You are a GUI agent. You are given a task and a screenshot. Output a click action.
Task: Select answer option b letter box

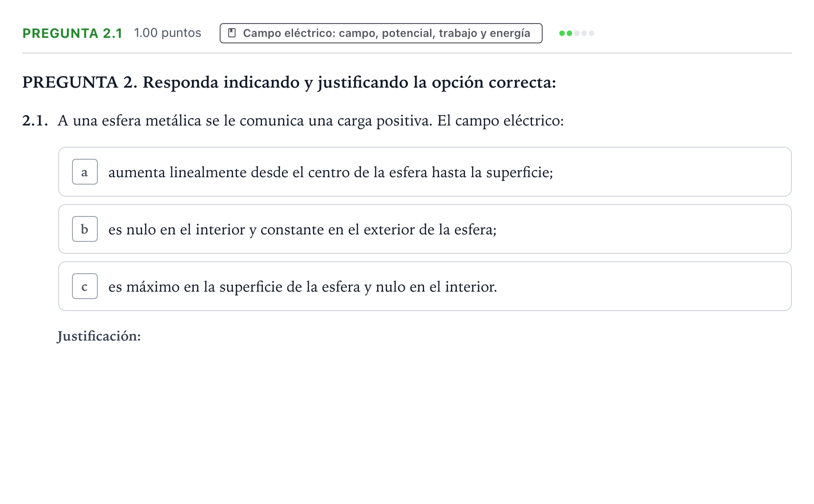(x=85, y=229)
